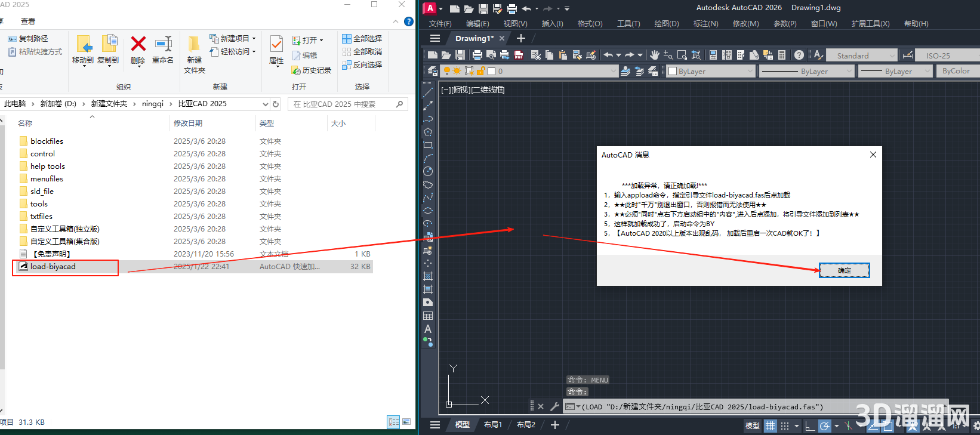Click 全部选择 in the Explorer ribbon
980x435 pixels.
click(x=362, y=38)
